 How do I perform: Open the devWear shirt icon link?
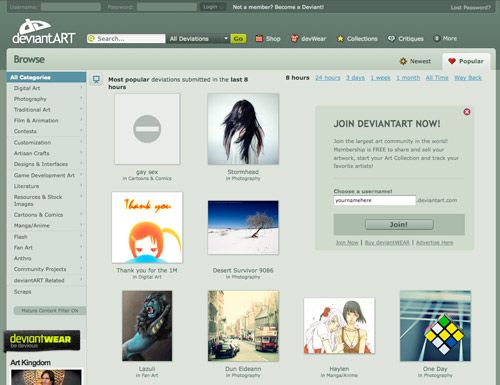(308, 39)
